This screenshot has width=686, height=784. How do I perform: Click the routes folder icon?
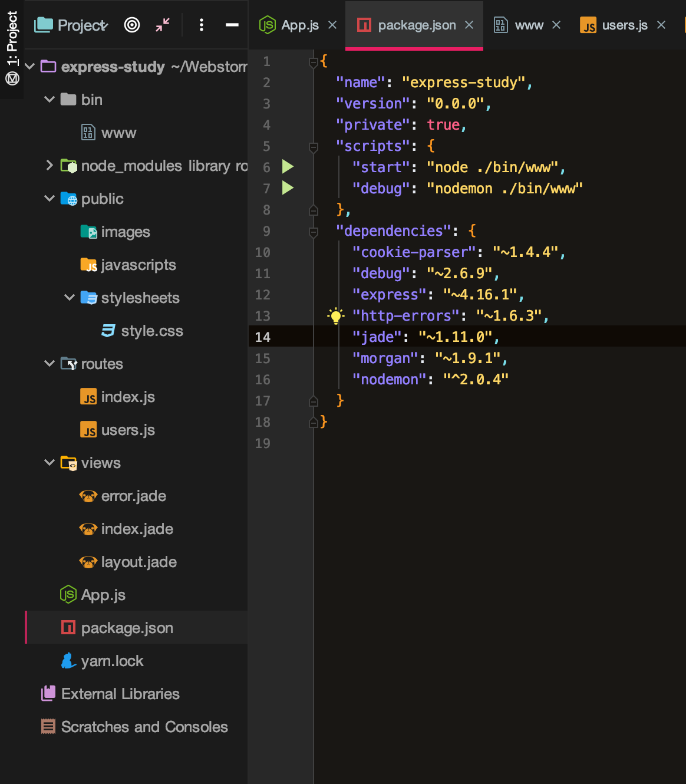(69, 364)
